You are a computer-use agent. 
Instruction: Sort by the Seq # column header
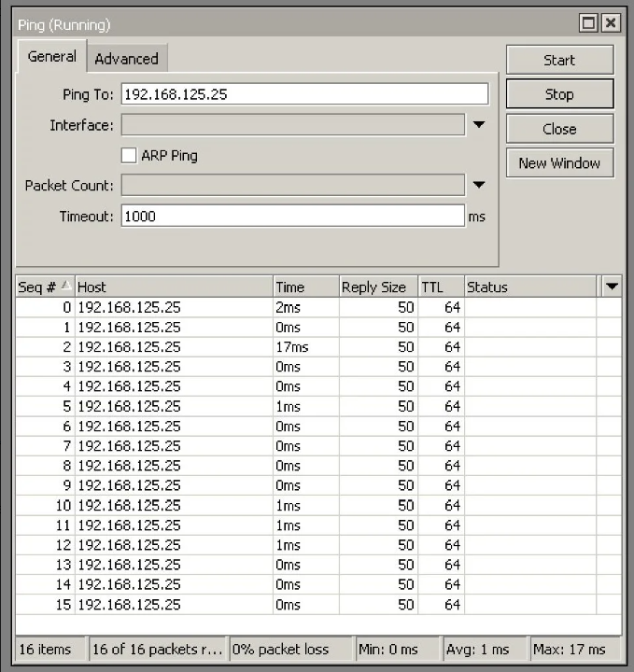(x=44, y=287)
